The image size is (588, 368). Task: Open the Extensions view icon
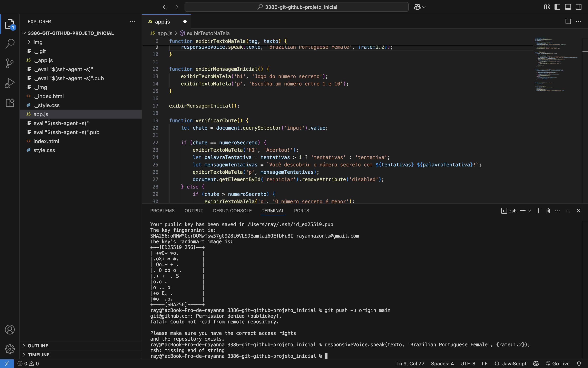click(x=10, y=102)
